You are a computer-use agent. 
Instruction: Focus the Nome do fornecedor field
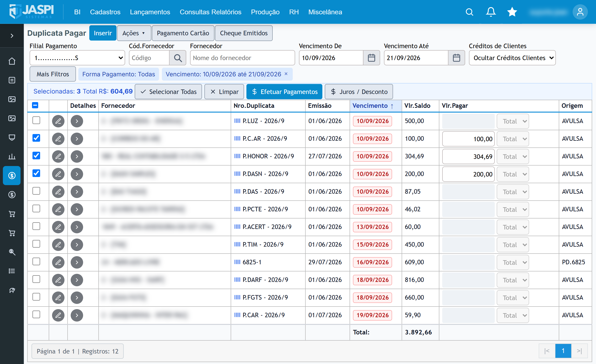point(242,58)
